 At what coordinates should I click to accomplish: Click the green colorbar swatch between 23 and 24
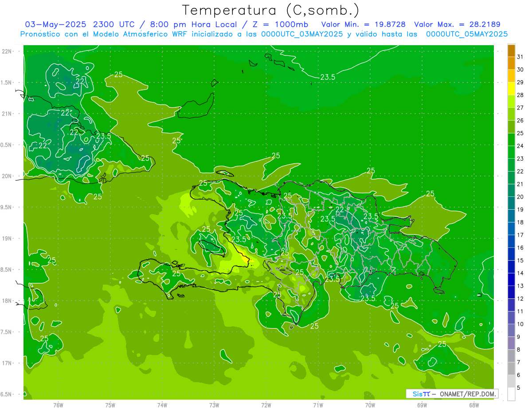[x=511, y=152]
